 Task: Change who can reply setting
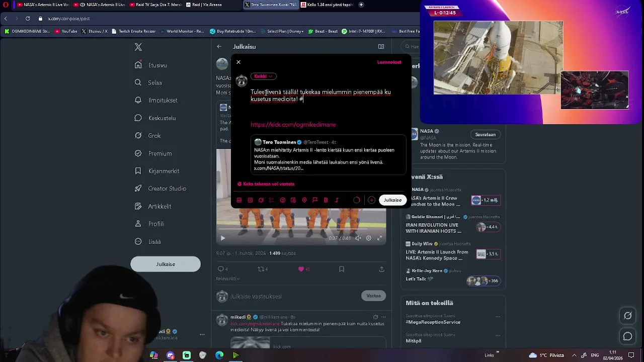point(266,184)
